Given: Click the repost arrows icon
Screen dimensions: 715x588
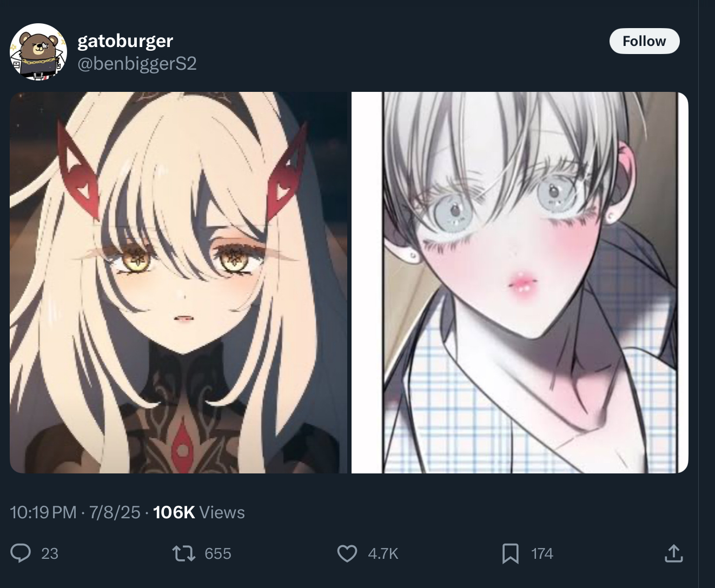Looking at the screenshot, I should [x=183, y=553].
